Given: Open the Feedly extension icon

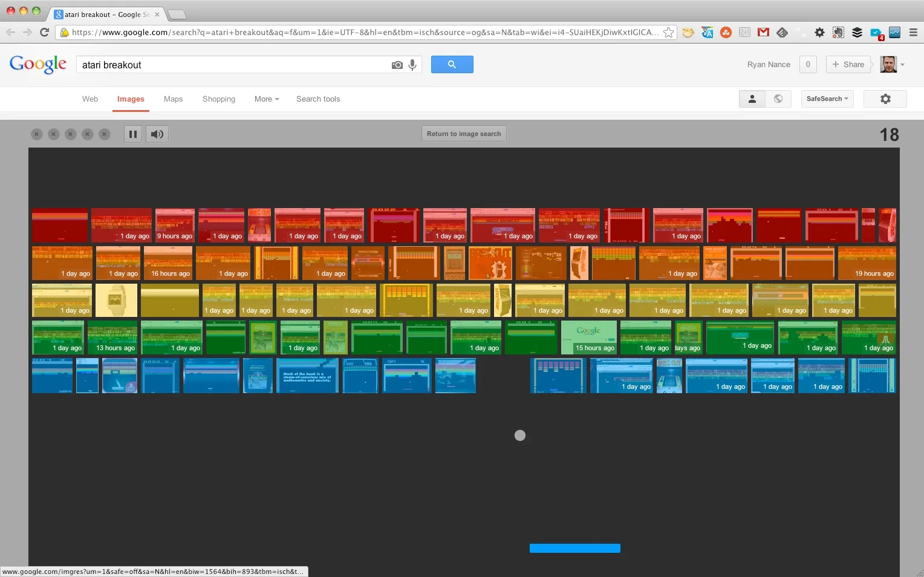Looking at the screenshot, I should click(x=782, y=33).
